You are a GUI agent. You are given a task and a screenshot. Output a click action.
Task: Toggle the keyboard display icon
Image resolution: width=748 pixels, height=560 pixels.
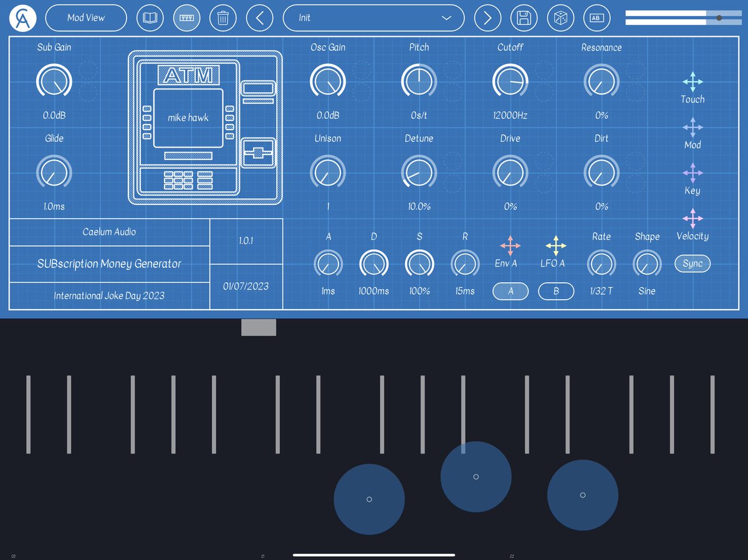[x=186, y=18]
